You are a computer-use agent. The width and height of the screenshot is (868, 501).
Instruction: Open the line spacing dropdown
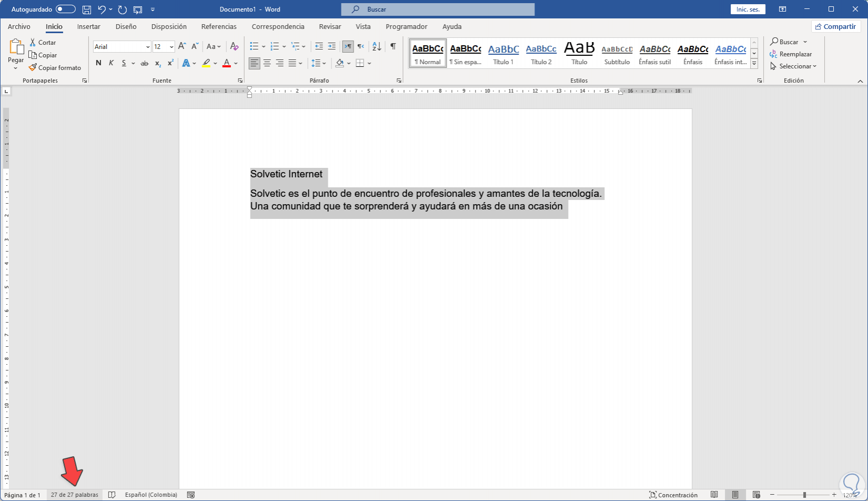tap(319, 63)
